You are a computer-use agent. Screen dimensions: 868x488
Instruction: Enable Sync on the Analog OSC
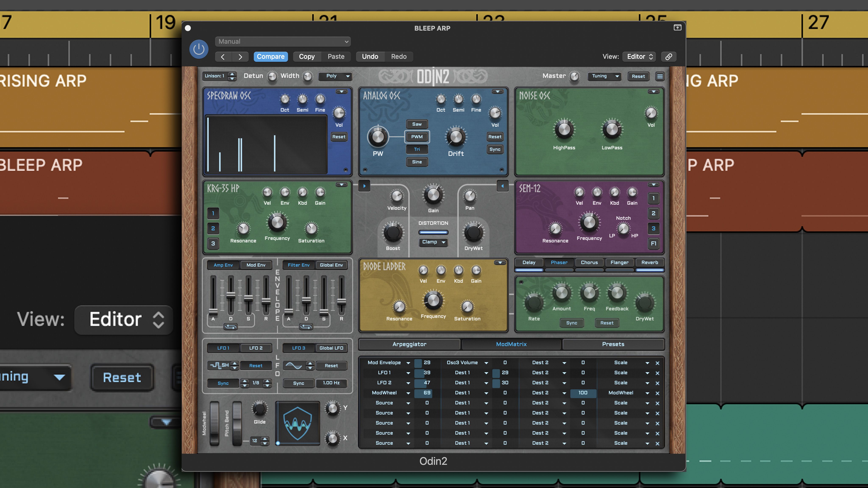click(495, 149)
